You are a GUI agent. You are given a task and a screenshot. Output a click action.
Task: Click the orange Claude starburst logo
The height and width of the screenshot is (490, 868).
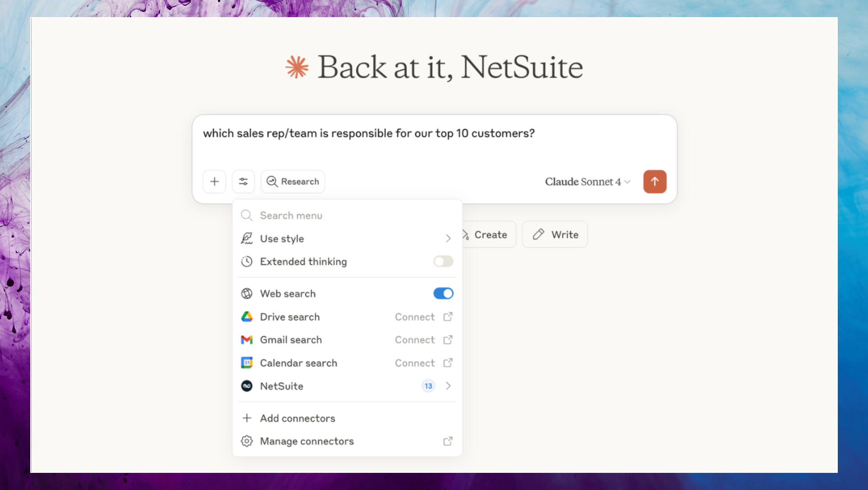297,67
